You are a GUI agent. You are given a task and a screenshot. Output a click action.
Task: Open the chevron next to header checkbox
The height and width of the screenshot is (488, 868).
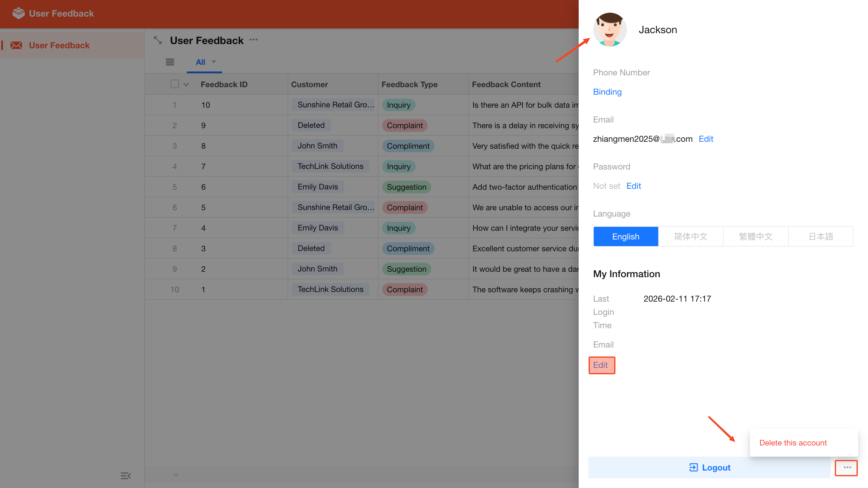(x=186, y=84)
